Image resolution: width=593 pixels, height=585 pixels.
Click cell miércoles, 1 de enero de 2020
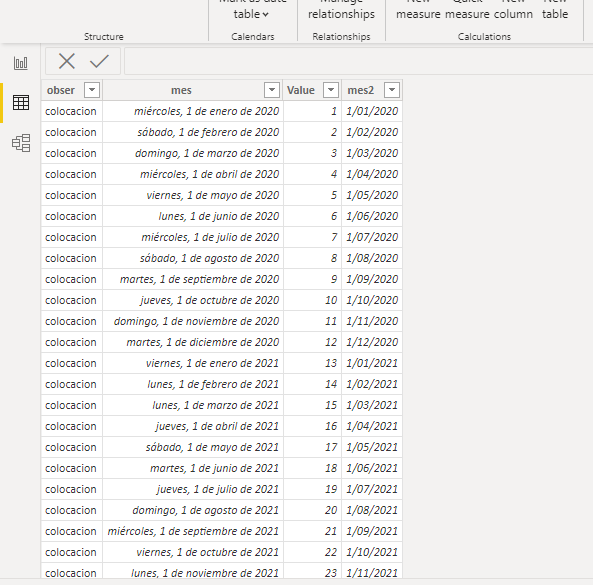click(x=193, y=111)
